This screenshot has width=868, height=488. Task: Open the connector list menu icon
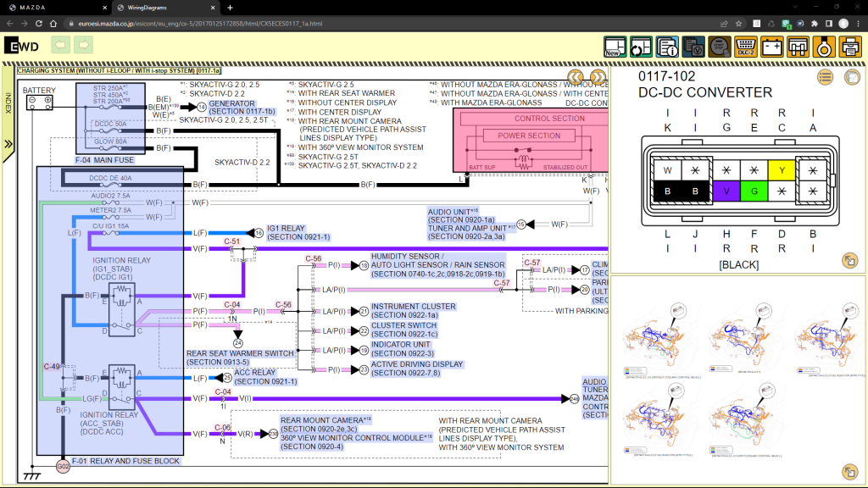click(x=825, y=77)
